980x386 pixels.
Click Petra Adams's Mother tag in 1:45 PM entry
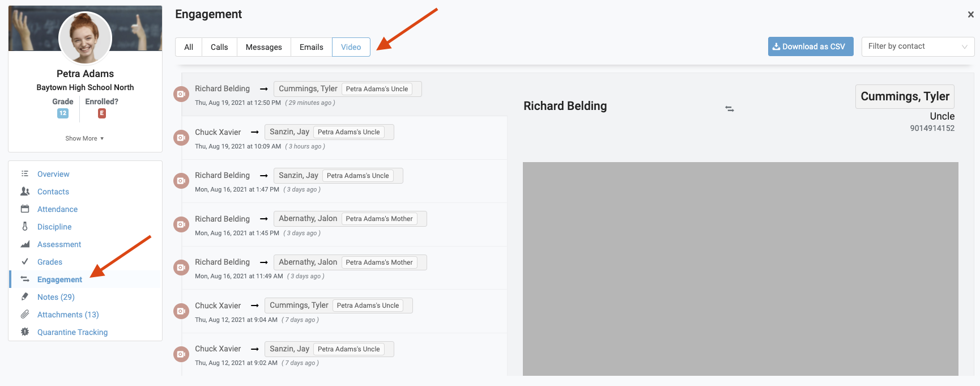point(379,219)
